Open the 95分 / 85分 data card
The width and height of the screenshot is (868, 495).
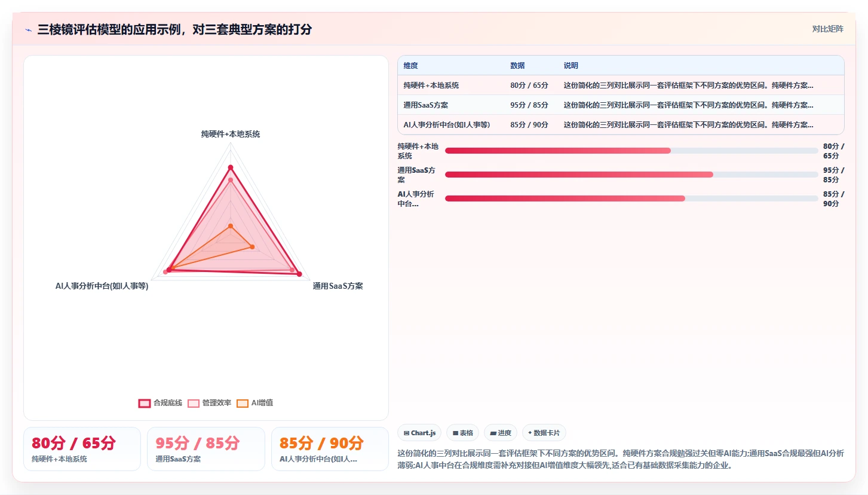click(x=206, y=449)
